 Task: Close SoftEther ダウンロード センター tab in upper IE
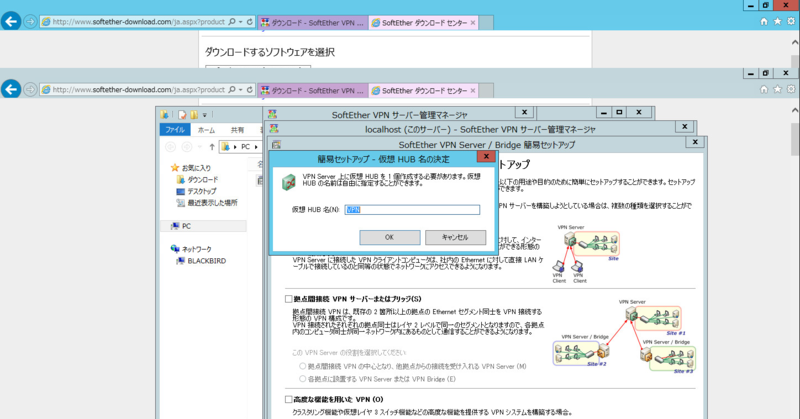point(473,22)
